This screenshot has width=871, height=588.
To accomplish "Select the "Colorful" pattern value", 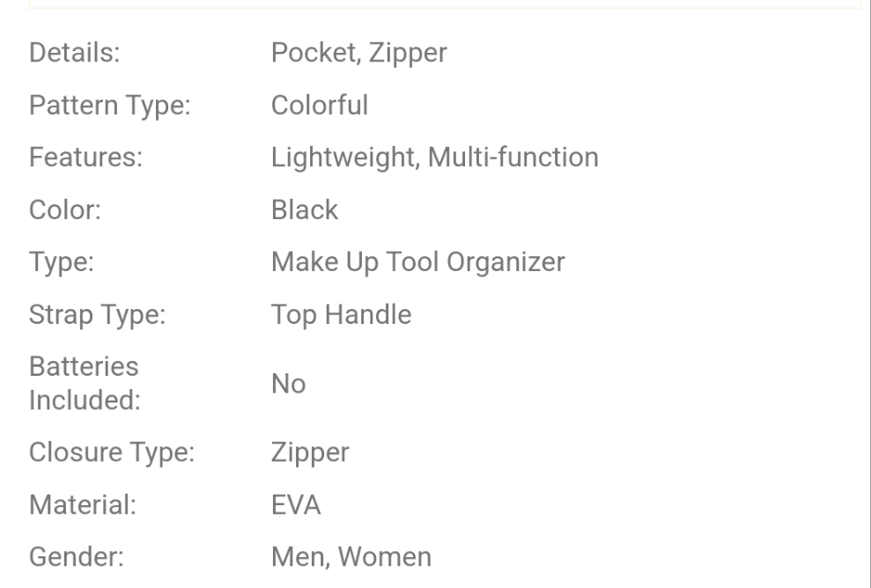I will point(319,107).
